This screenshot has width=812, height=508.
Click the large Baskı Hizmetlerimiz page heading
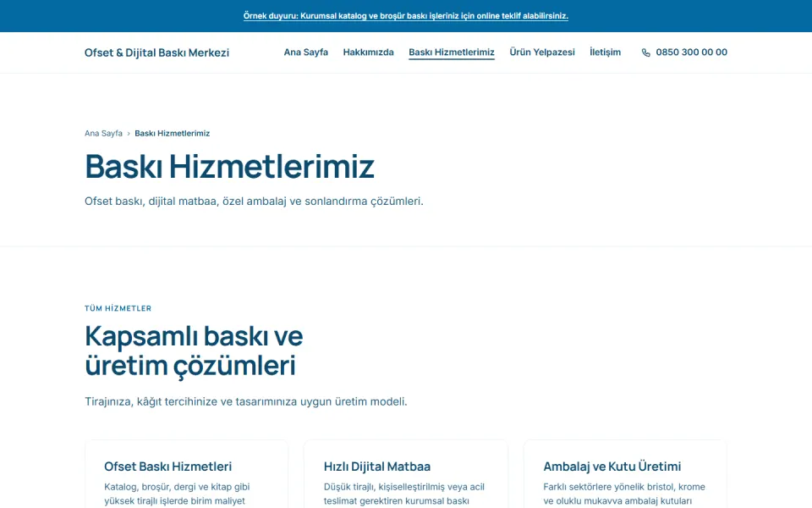[229, 167]
